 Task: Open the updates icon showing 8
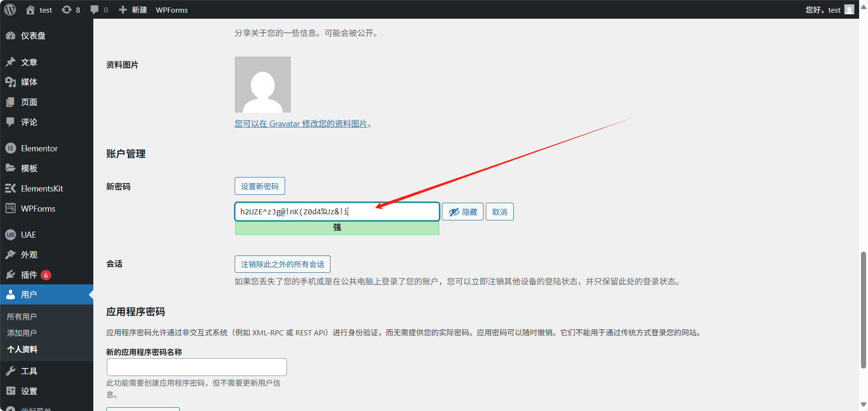[71, 10]
